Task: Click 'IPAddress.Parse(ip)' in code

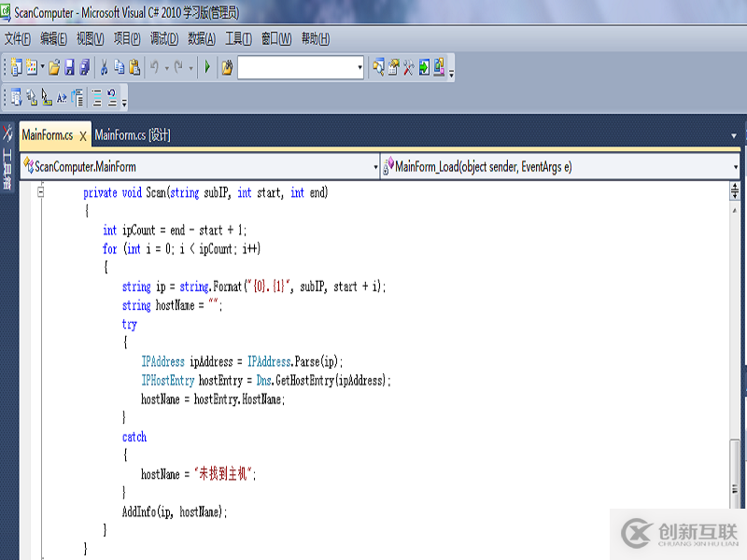Action: pyautogui.click(x=292, y=362)
